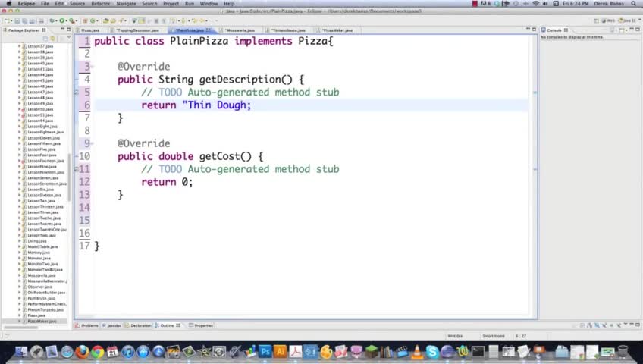Switch to the Pizza.java editor tab
This screenshot has width=643, height=364.
point(90,30)
